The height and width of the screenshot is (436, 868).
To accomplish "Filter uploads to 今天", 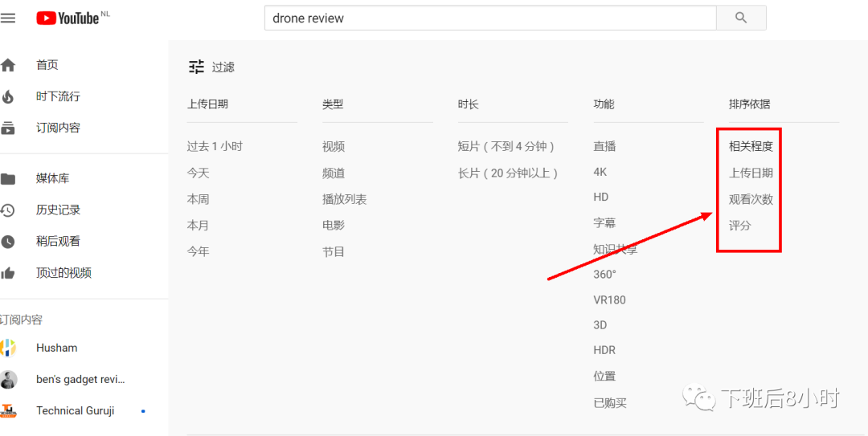I will 199,173.
